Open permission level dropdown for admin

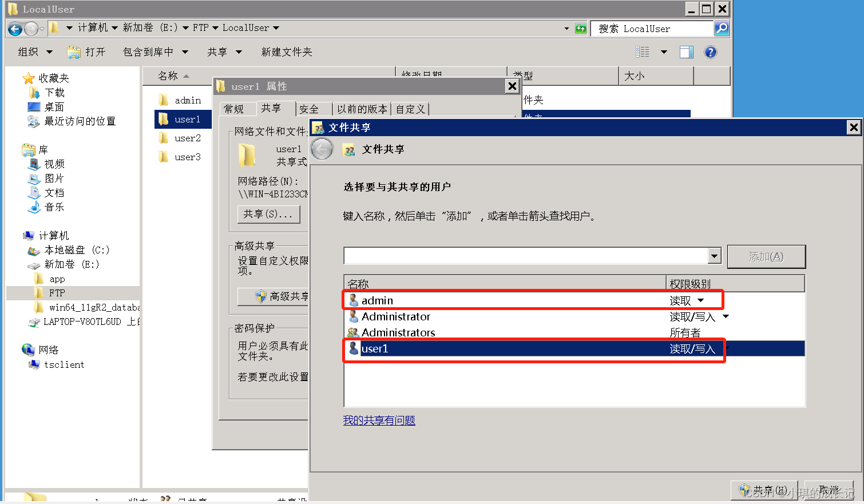[x=701, y=300]
